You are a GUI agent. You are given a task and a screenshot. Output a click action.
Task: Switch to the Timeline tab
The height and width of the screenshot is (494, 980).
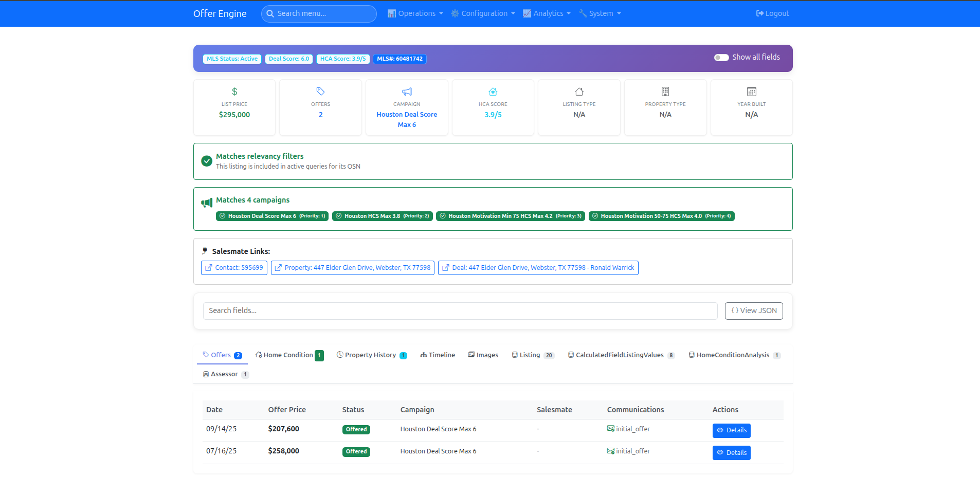[438, 355]
